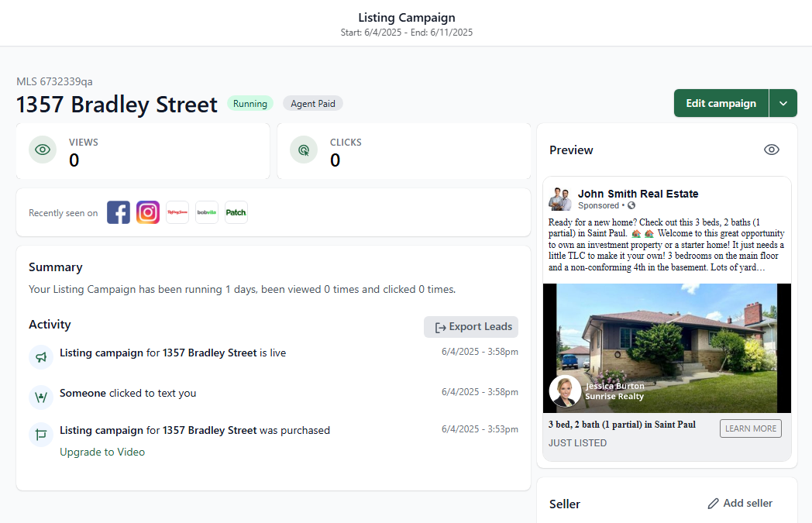
Task: Click the Rolling Stone logo
Action: tap(177, 212)
